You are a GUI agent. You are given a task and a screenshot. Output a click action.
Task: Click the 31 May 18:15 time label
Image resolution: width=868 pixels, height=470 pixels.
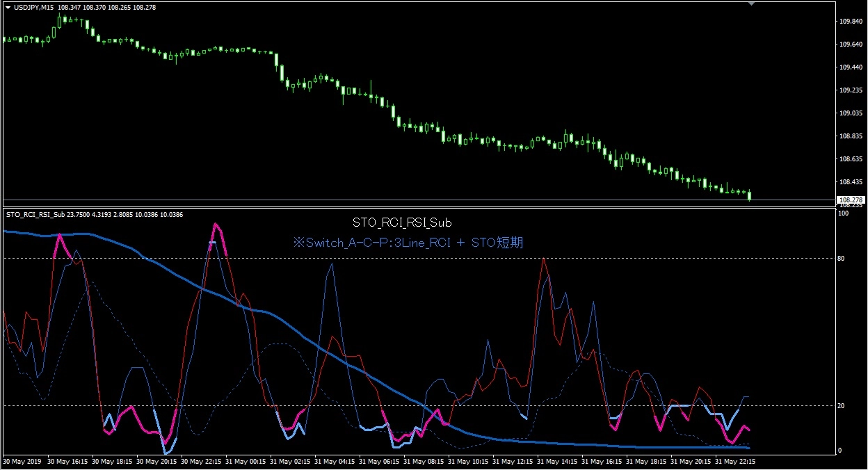[646, 461]
